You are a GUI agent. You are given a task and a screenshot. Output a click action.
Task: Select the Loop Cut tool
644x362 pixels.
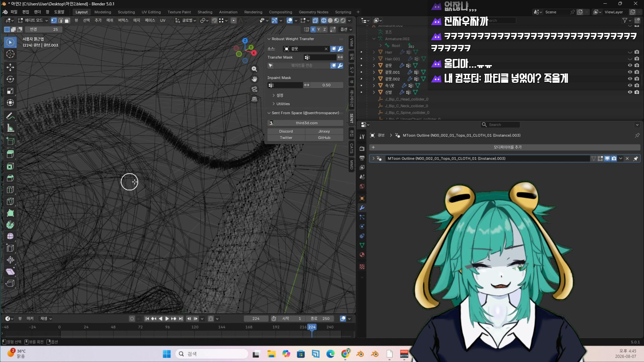click(10, 190)
